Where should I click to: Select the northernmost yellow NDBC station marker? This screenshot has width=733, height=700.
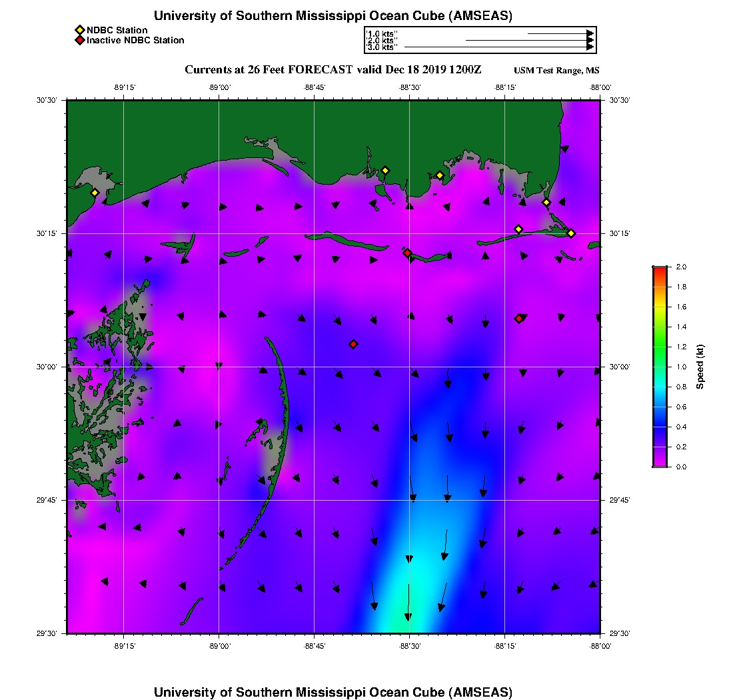(x=384, y=170)
